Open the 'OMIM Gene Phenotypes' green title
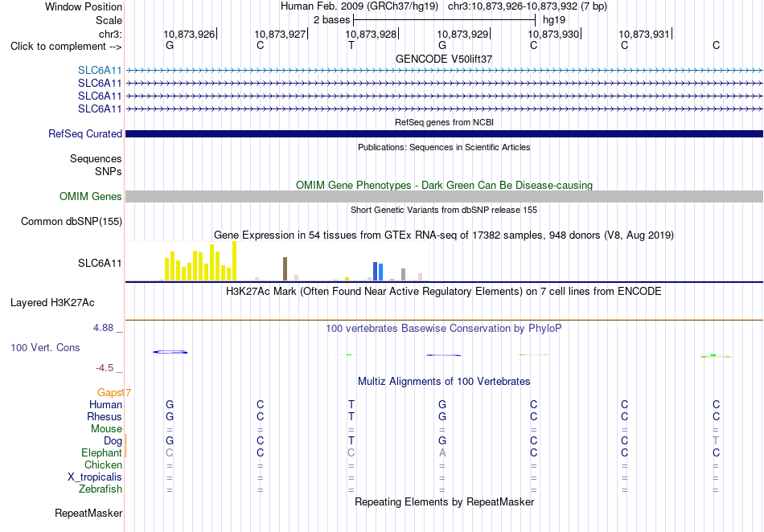764x532 pixels. [444, 185]
